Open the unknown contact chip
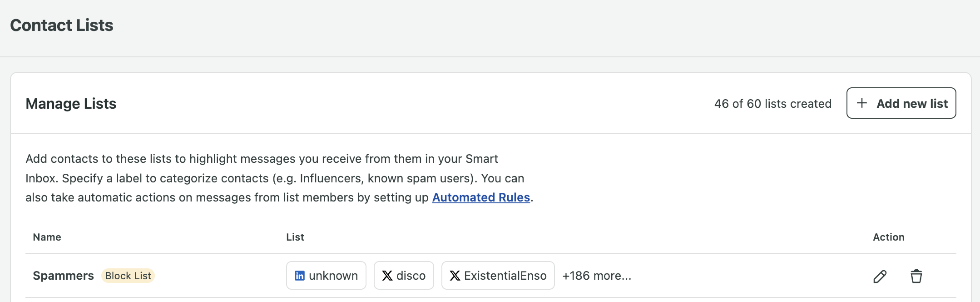Viewport: 980px width, 302px height. [x=326, y=276]
